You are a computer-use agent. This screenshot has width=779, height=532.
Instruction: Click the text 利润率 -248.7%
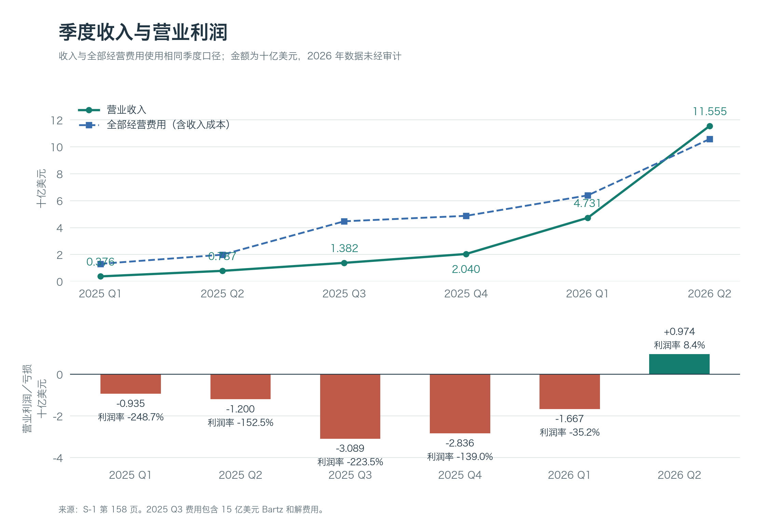pyautogui.click(x=131, y=417)
